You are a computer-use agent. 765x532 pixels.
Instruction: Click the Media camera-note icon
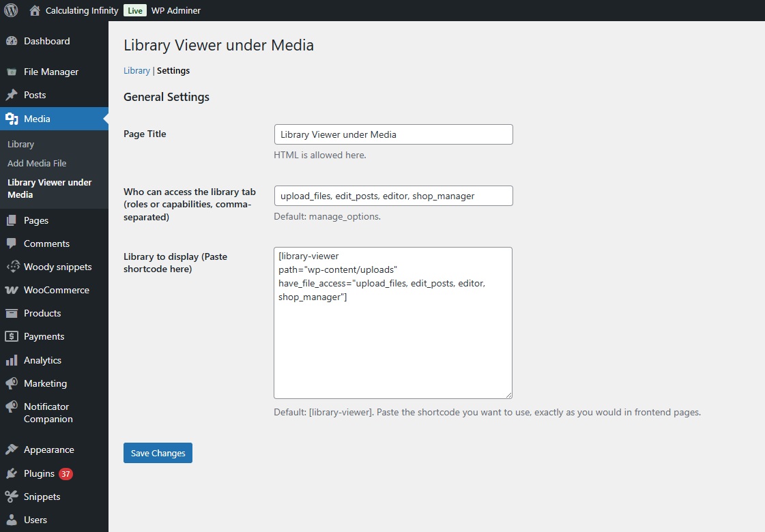point(12,119)
